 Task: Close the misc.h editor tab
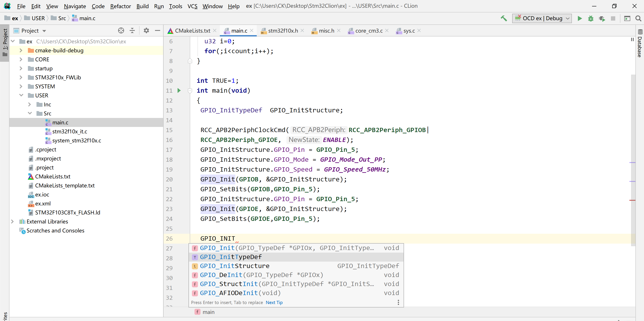(x=339, y=30)
